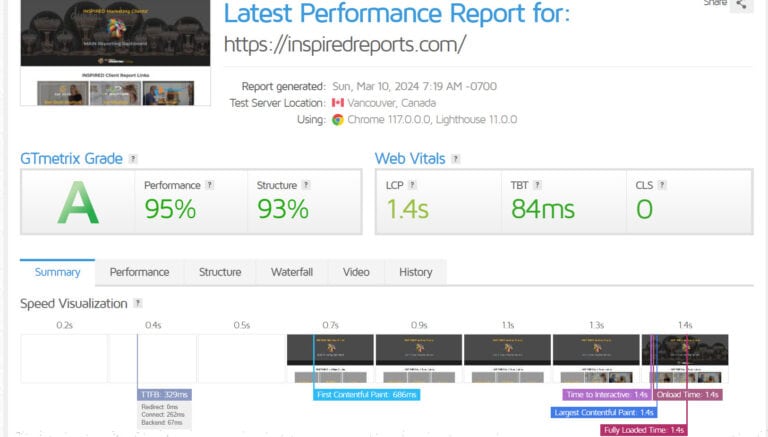The width and height of the screenshot is (768, 437).
Task: Click the 84ms TBT value
Action: click(x=543, y=209)
